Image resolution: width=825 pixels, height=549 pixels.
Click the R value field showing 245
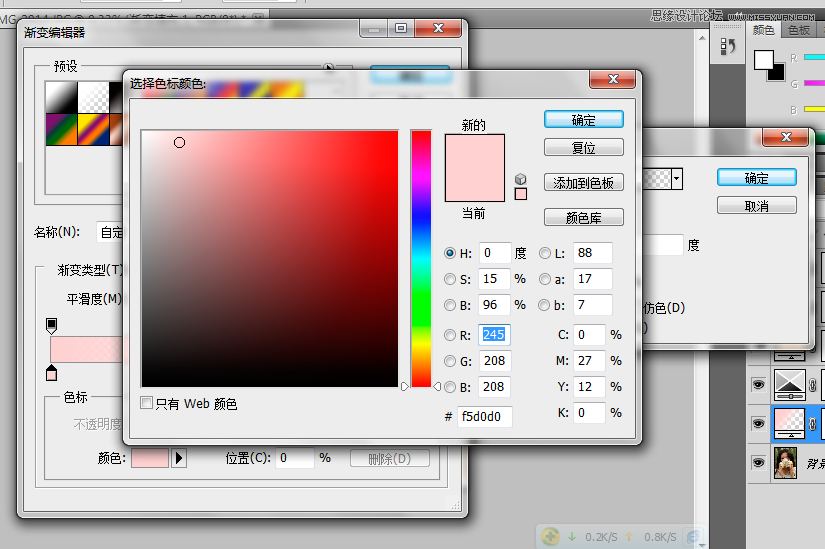(494, 335)
